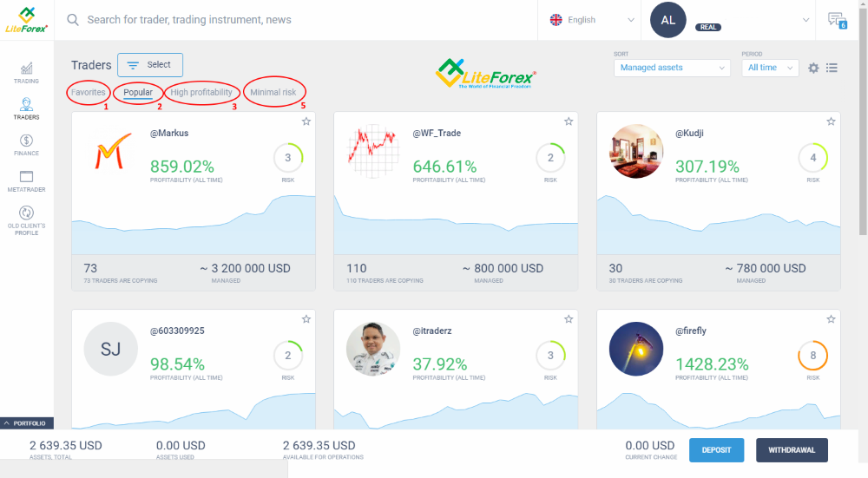Viewport: 868px width, 478px height.
Task: Switch to the Favorites tab
Action: [x=88, y=93]
